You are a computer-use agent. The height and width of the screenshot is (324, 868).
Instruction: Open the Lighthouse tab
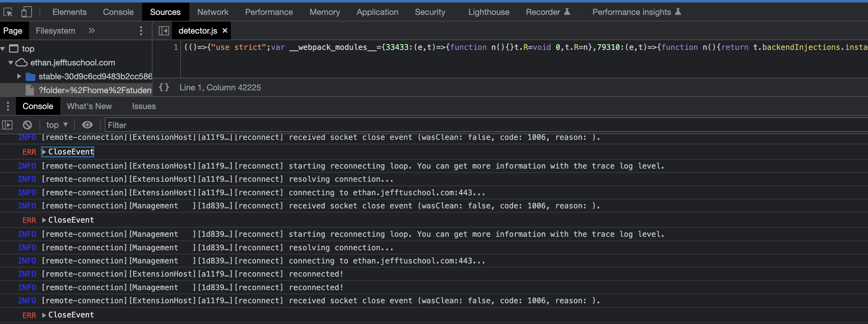coord(489,12)
